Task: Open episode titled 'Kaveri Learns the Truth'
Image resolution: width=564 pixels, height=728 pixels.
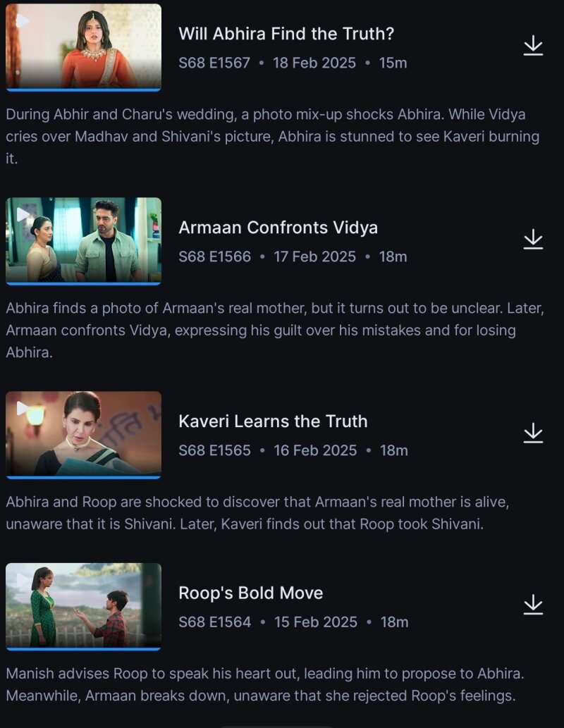Action: point(272,421)
